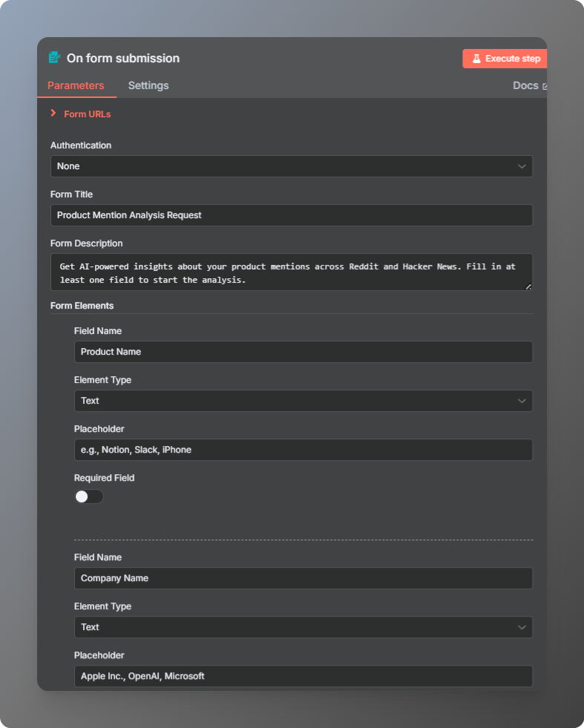Click the Form Description resize handle
The image size is (584, 728).
tap(528, 286)
